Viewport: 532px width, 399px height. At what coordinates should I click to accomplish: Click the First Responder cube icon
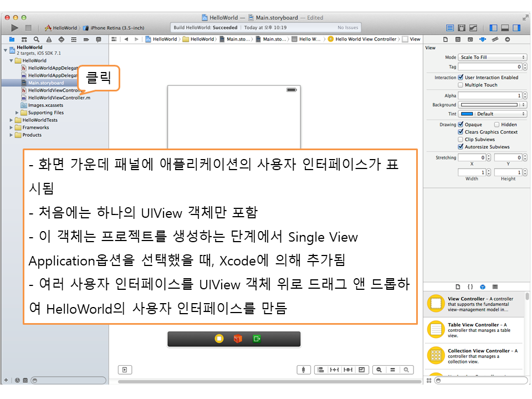coord(238,339)
